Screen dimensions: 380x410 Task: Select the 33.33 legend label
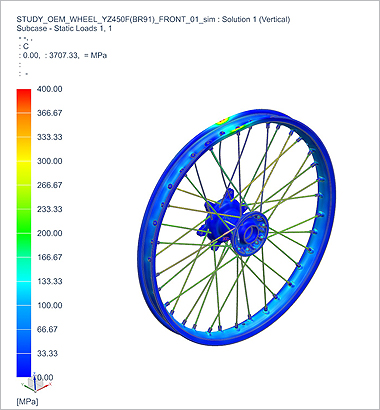[47, 353]
